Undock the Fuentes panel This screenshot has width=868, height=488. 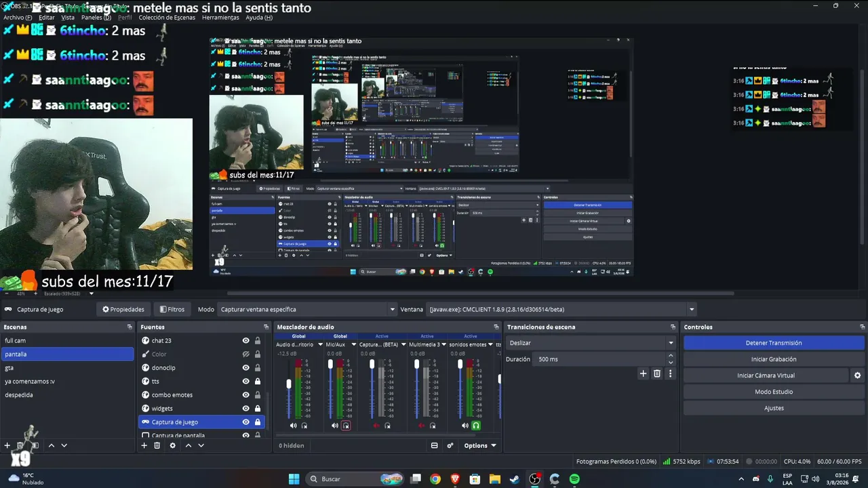coord(265,327)
